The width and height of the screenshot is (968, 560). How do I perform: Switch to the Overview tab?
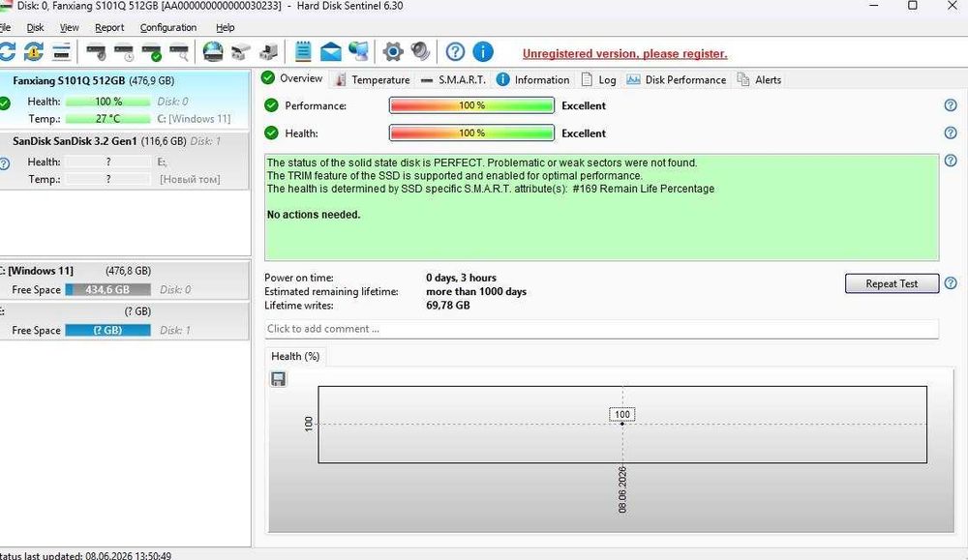(292, 78)
